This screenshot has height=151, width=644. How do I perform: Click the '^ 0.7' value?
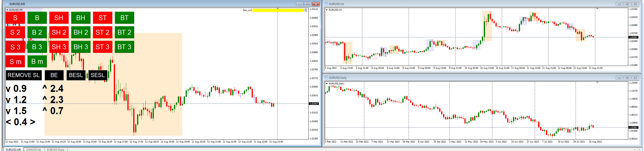click(x=53, y=111)
